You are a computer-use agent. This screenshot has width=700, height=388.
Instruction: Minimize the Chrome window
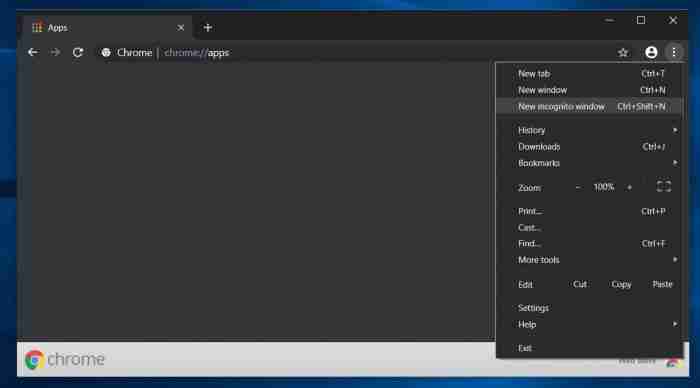click(609, 21)
